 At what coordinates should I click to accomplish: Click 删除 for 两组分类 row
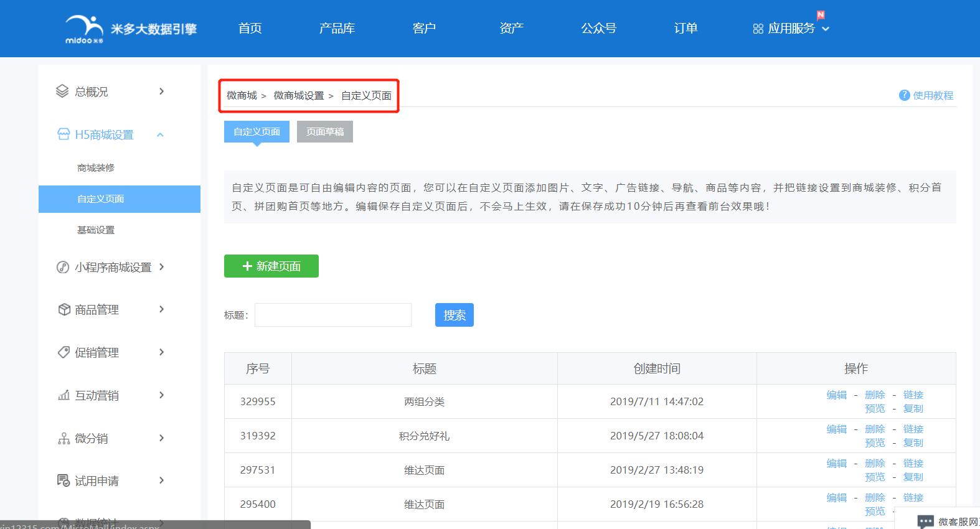click(x=875, y=395)
